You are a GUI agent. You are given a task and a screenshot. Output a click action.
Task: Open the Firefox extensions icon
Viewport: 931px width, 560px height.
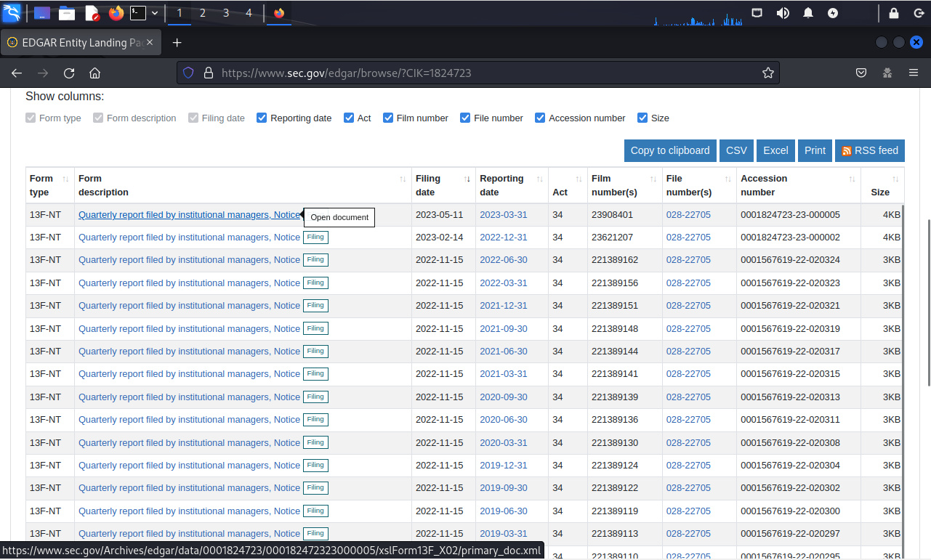pyautogui.click(x=887, y=73)
